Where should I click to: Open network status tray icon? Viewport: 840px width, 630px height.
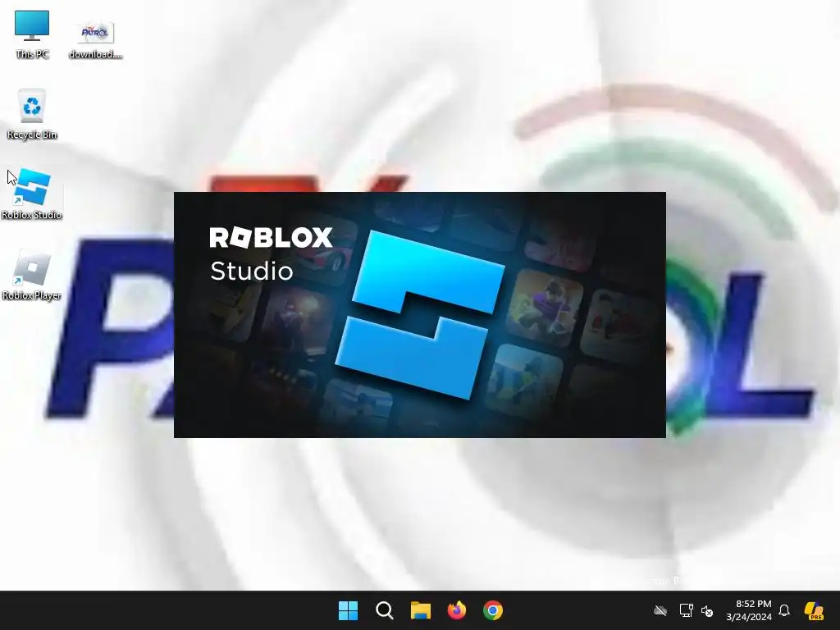pyautogui.click(x=686, y=610)
